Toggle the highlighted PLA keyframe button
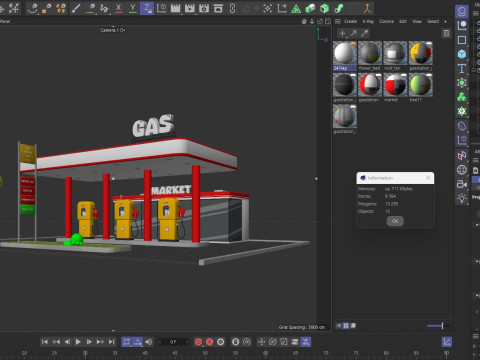Screen dimensions: 480x360 pos(306,342)
